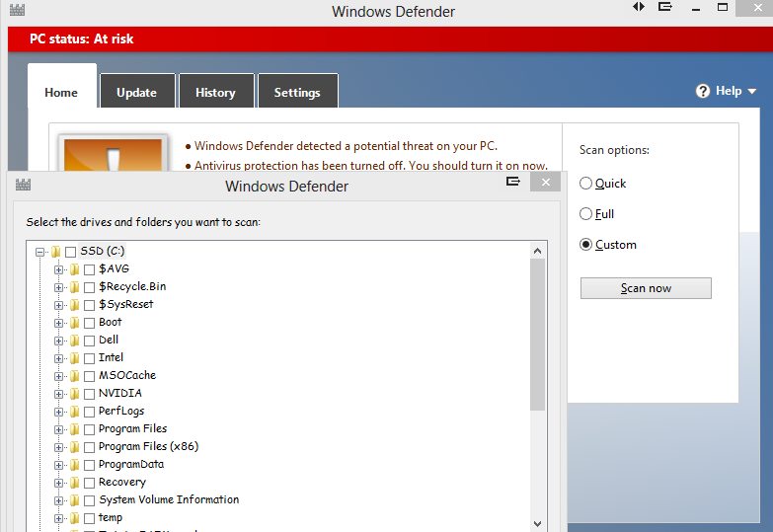Image resolution: width=773 pixels, height=532 pixels.
Task: Expand the $Recycle.Bin tree node
Action: click(58, 287)
